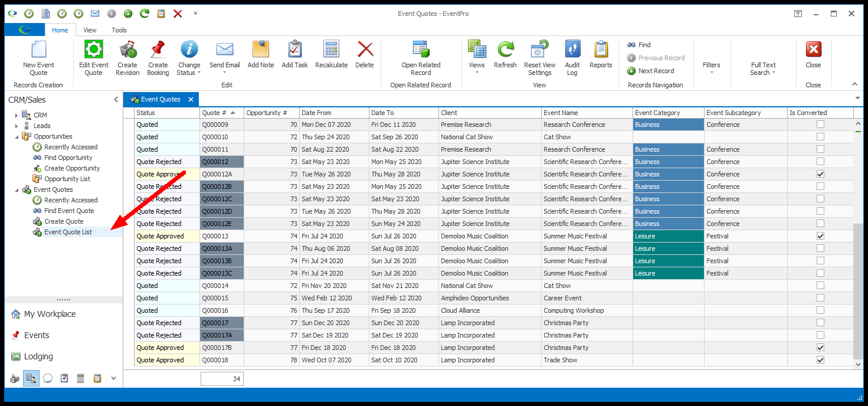Click Create Booking pushpin icon

pyautogui.click(x=158, y=50)
